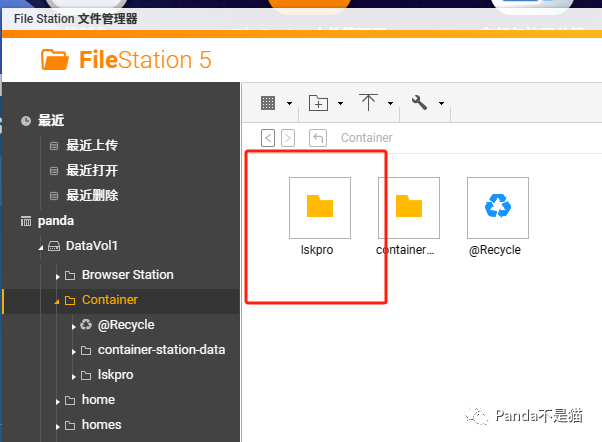Click the list icon beside 最近删除

(x=54, y=196)
